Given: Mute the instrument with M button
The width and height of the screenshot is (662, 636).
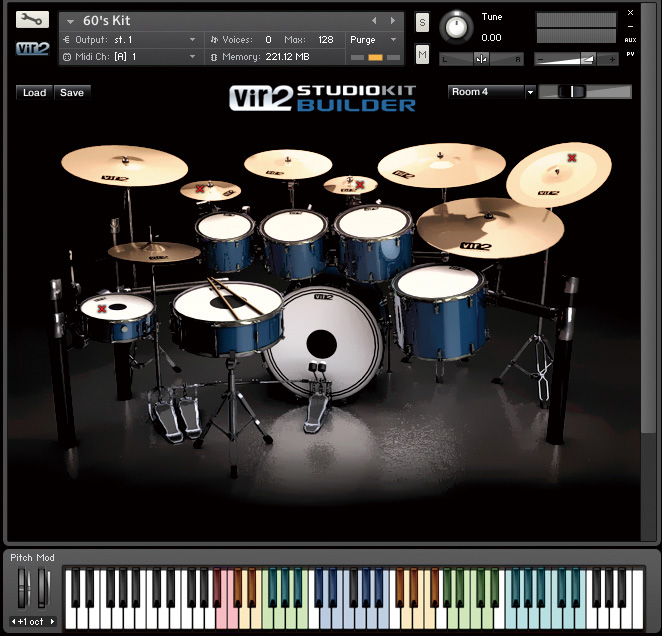Looking at the screenshot, I should click(422, 54).
